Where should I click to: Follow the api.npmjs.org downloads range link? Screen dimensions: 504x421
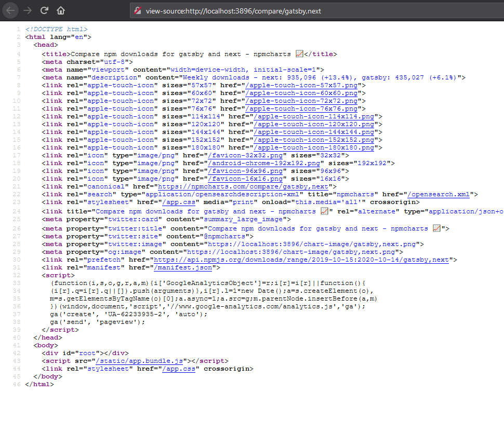[301, 260]
